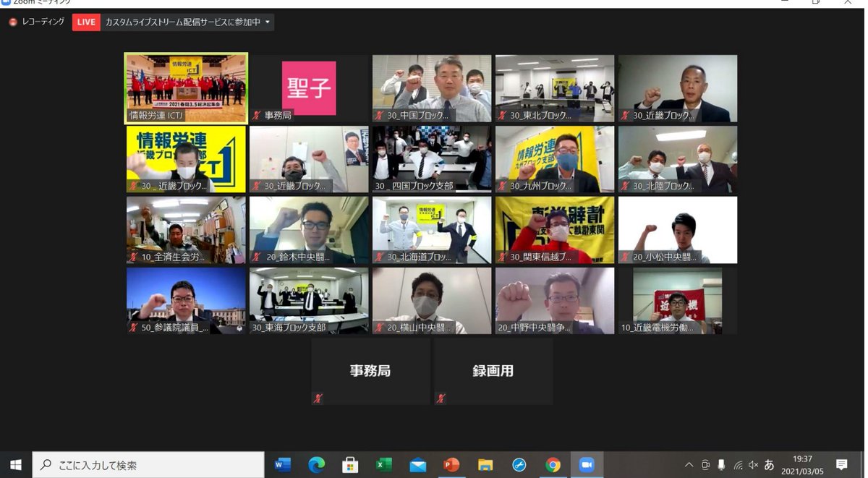This screenshot has height=478, width=868.
Task: Click the 30_四国ブロック支部 name label
Action: point(414,186)
